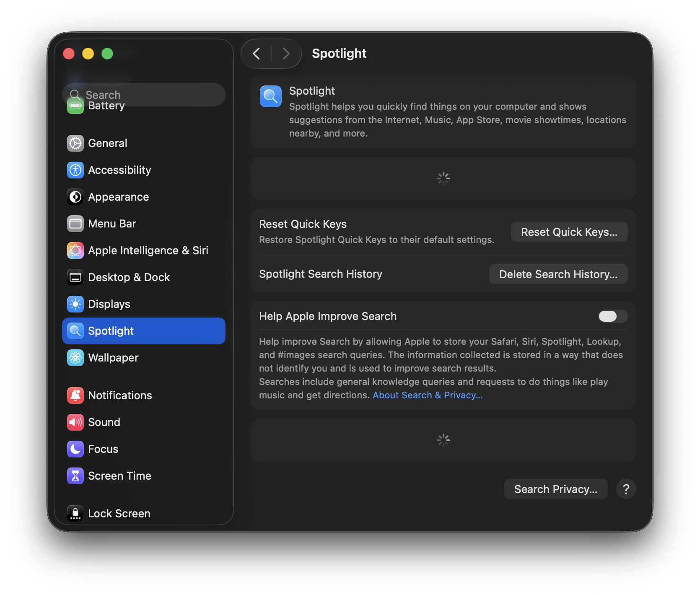Select Displays in the sidebar
This screenshot has width=700, height=594.
pyautogui.click(x=144, y=304)
